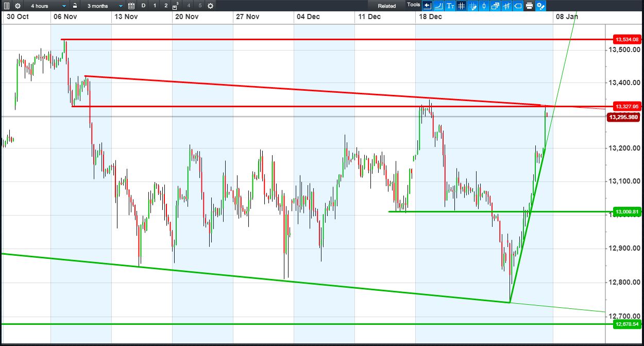Click the 13,295.980 current price label
644x346 pixels.
point(624,117)
